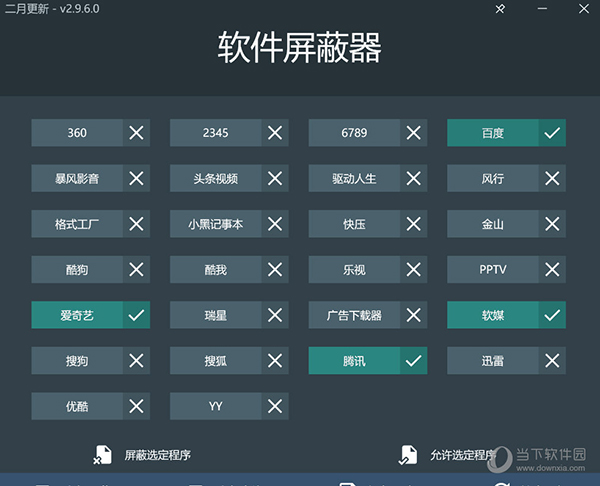Select the 风行 label
Viewport: 600px width, 486px height.
point(493,178)
